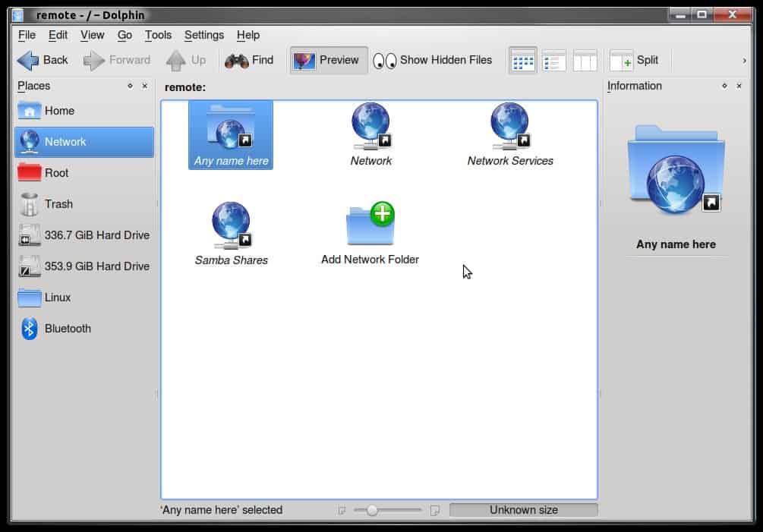
Task: Open Linux folder in Places
Action: [84, 297]
